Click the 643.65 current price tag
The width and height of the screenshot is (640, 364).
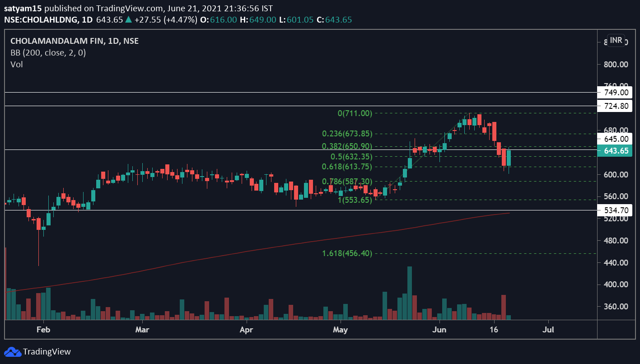614,151
